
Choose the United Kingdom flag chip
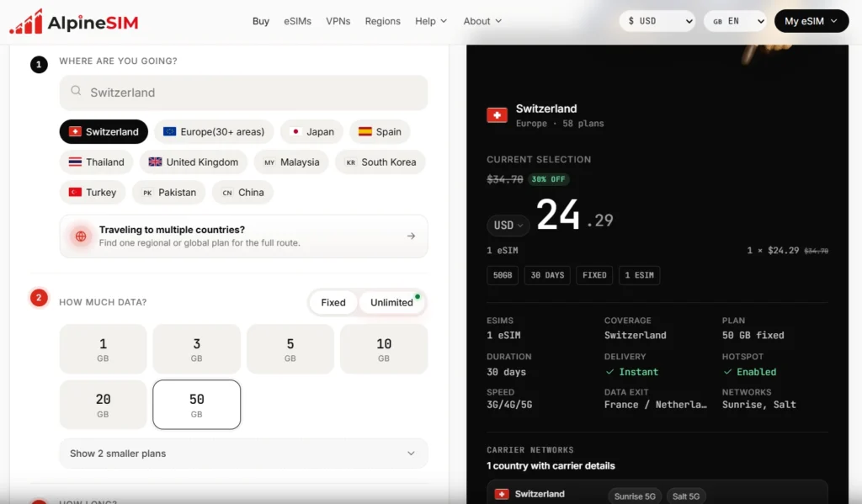coord(194,162)
